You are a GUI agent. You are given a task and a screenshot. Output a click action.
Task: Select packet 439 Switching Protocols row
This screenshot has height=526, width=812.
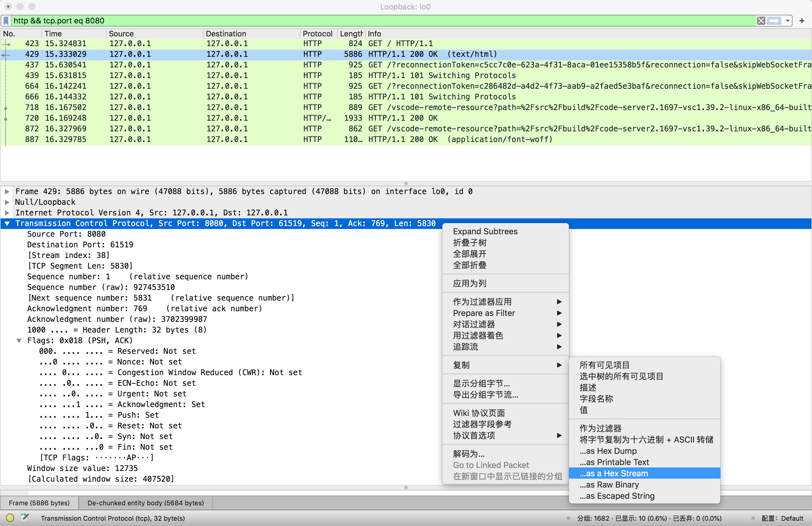click(x=406, y=76)
